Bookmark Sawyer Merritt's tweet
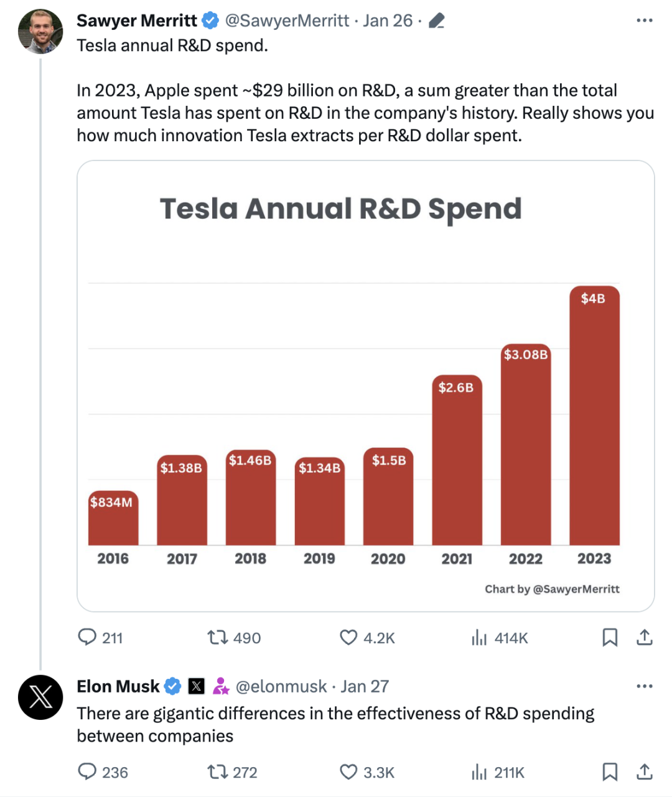This screenshot has width=672, height=797. (610, 637)
